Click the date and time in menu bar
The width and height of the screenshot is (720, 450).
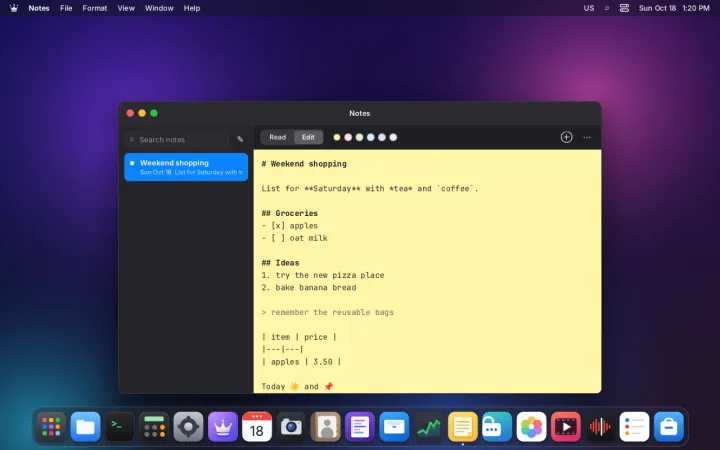tap(674, 8)
